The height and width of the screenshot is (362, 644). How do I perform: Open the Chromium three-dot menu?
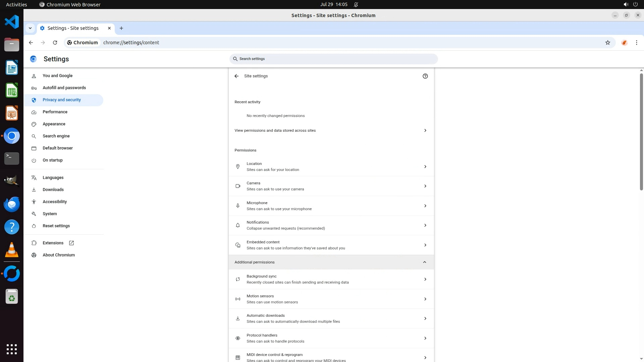pos(636,43)
